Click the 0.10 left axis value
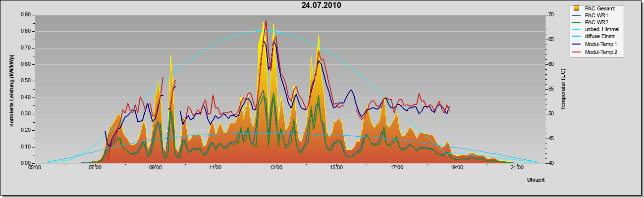 [26, 147]
